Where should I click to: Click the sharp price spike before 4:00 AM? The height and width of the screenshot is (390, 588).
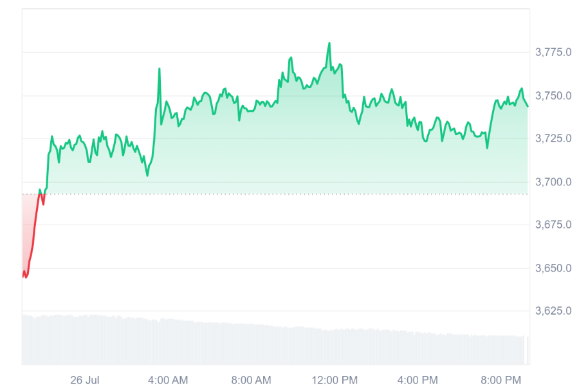coord(160,69)
